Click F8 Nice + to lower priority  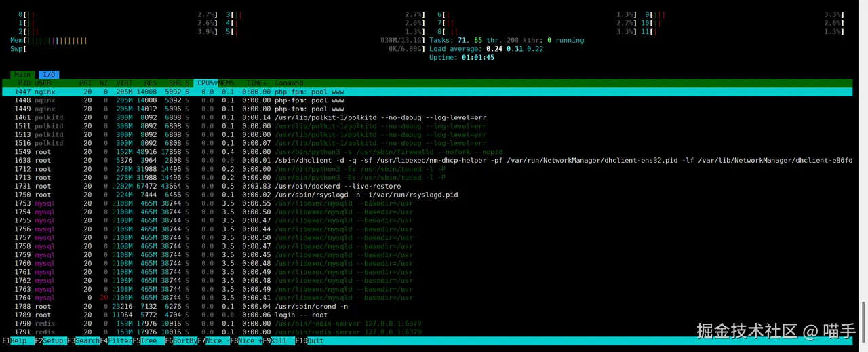245,340
